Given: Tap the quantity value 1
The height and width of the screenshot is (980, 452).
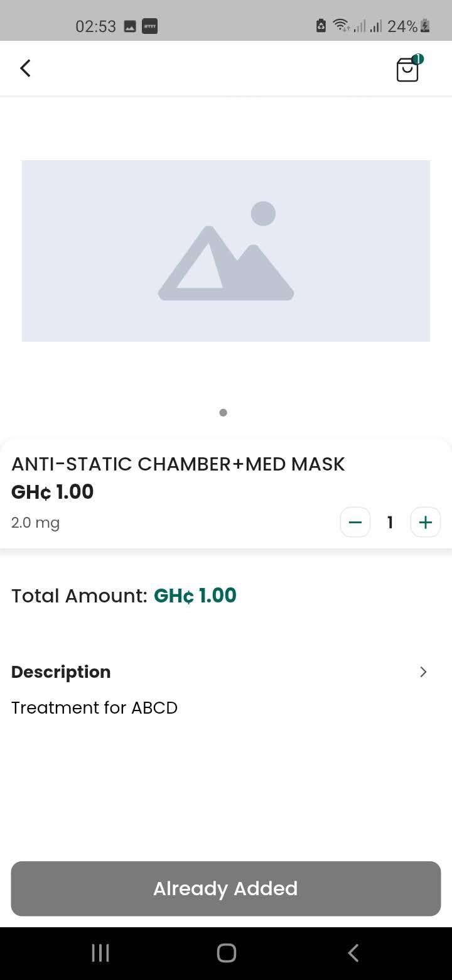Looking at the screenshot, I should (x=390, y=522).
